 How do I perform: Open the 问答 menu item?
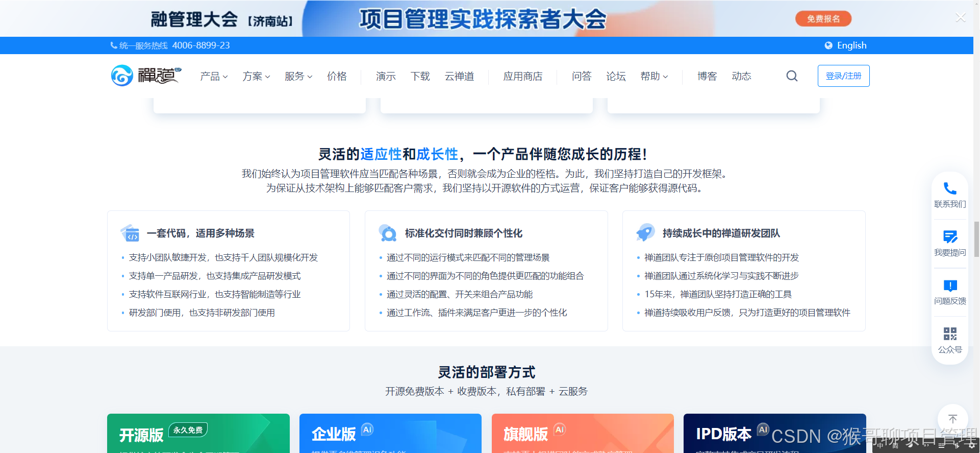click(x=582, y=76)
